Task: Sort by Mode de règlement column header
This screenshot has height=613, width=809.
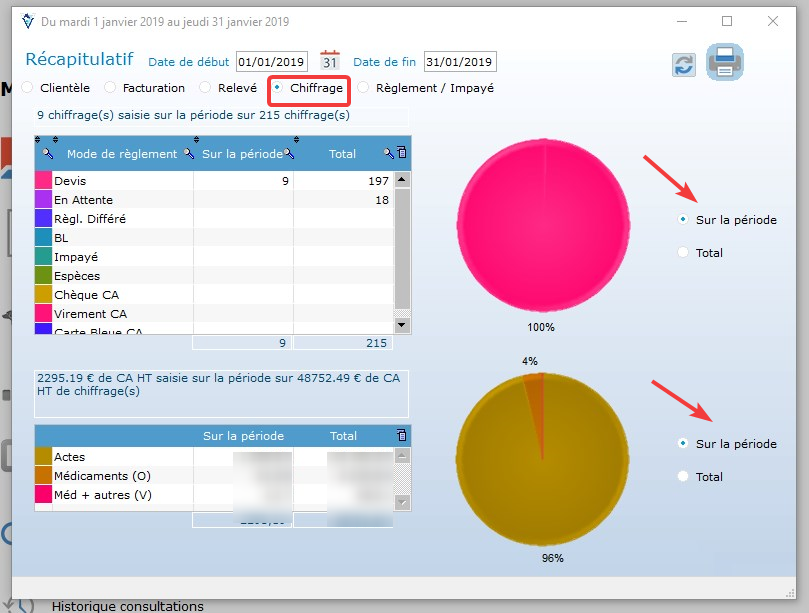Action: click(122, 154)
